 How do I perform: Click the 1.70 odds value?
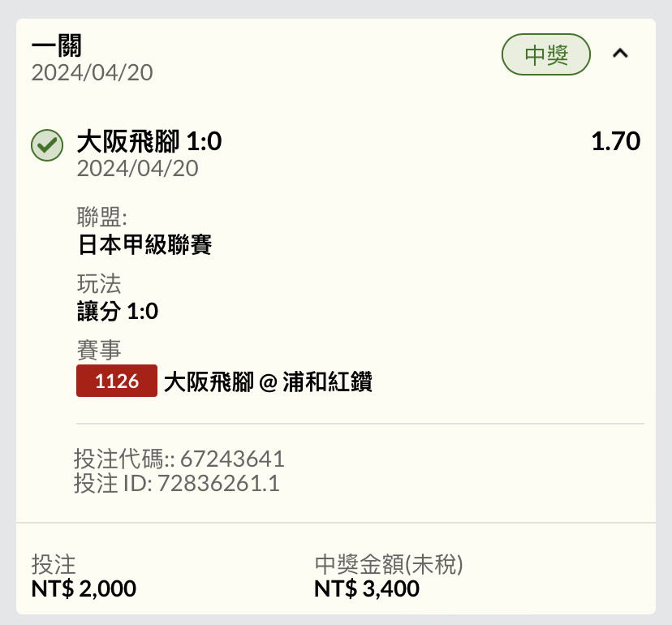[x=616, y=141]
